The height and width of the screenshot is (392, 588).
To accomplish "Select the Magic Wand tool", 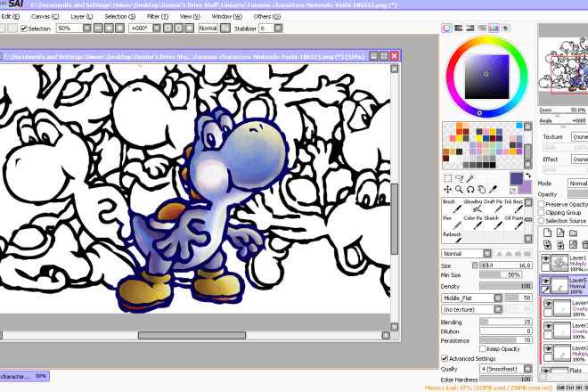I will (x=470, y=178).
